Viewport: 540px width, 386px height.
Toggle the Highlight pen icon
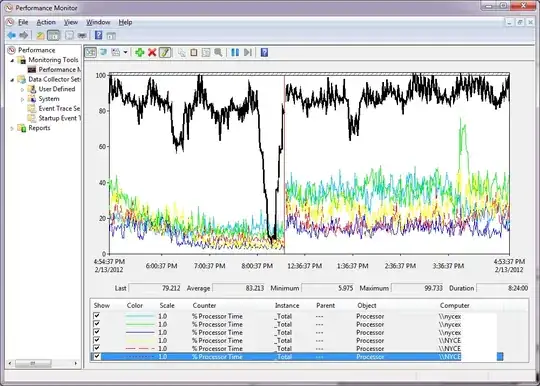tap(165, 52)
